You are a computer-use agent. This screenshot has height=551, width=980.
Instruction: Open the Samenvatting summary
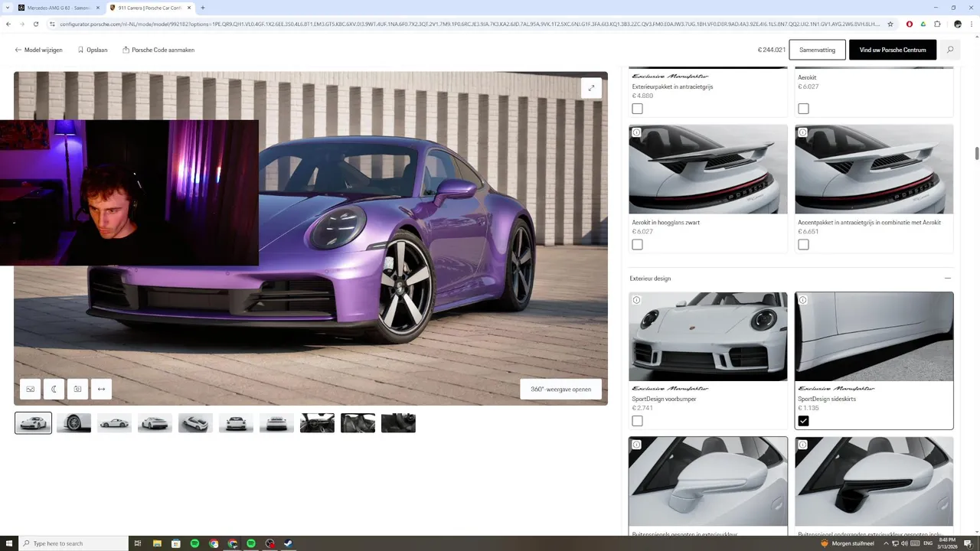pyautogui.click(x=817, y=50)
